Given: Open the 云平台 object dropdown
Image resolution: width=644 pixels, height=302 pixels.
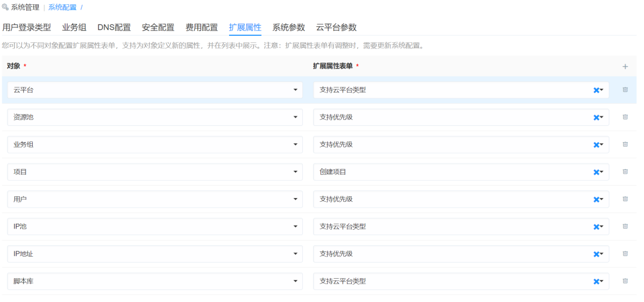Looking at the screenshot, I should point(155,90).
